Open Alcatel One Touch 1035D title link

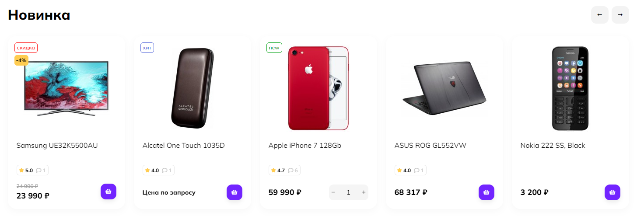(x=183, y=146)
